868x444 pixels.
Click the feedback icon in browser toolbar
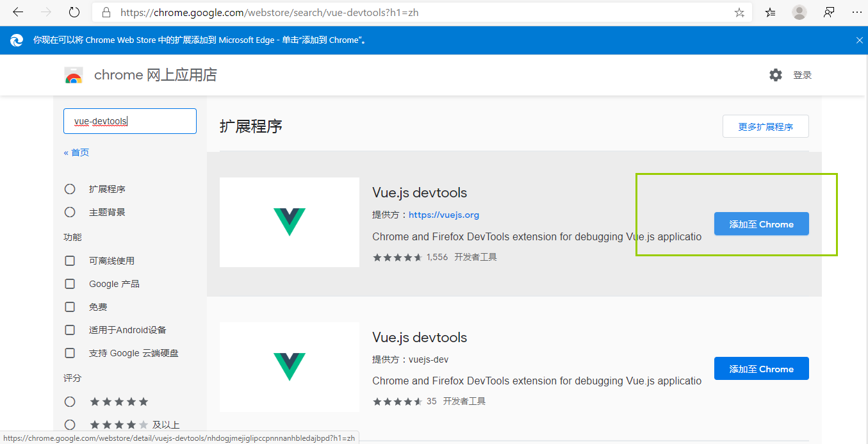[x=829, y=12]
